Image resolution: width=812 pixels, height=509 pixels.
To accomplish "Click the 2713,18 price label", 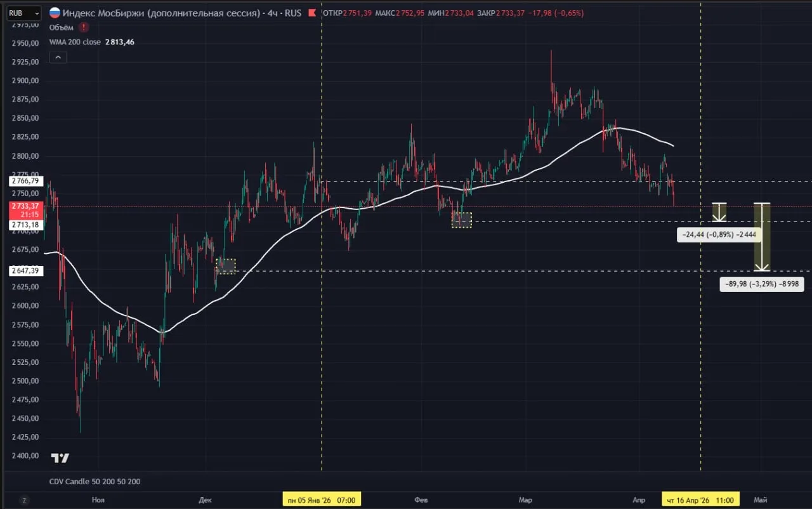I will point(25,225).
